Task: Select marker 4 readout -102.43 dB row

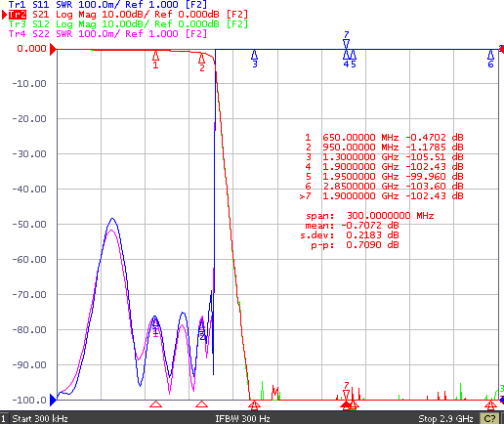Action: 384,166
